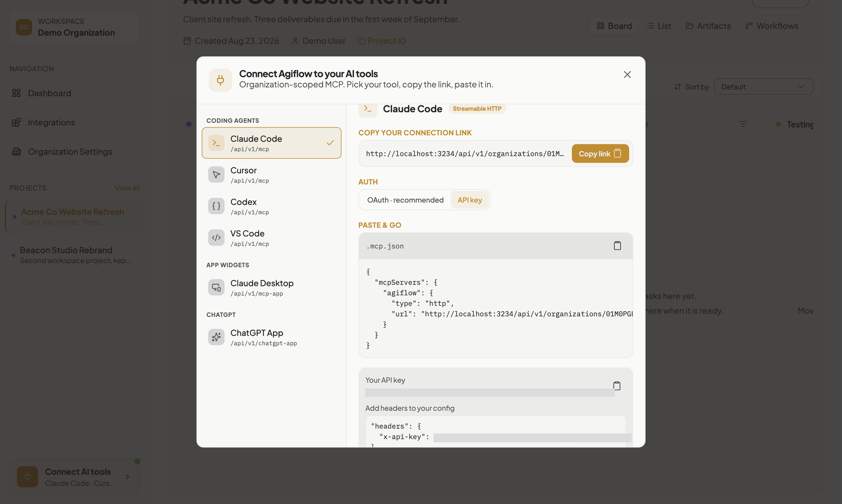Image resolution: width=842 pixels, height=504 pixels.
Task: Click Project ID copy link
Action: coord(382,41)
